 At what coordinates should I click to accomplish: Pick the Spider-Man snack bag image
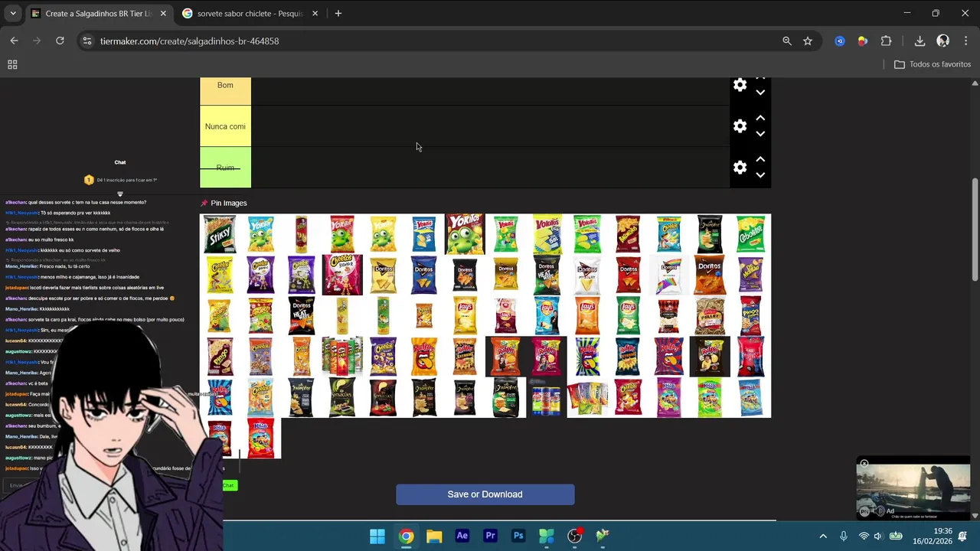750,357
